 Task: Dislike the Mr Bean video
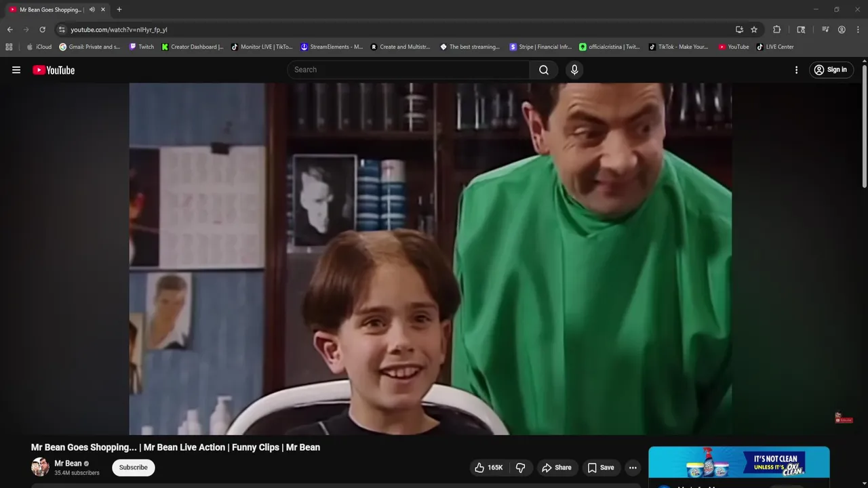click(520, 468)
